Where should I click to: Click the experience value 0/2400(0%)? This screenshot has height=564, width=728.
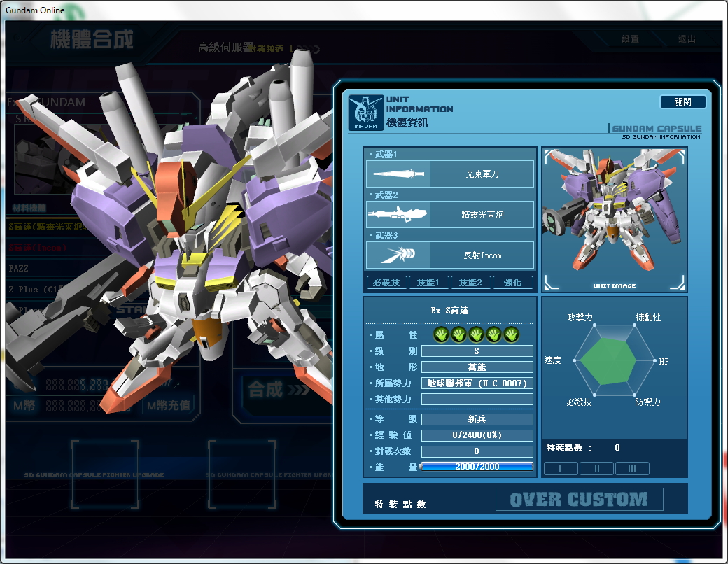477,435
